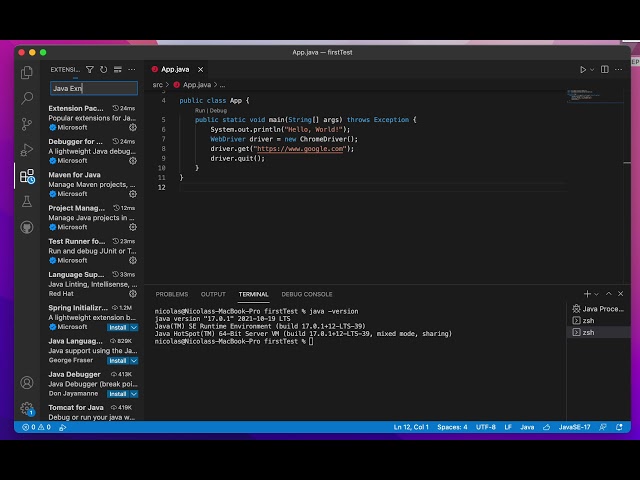Open extensions panel more actions menu

click(x=131, y=69)
